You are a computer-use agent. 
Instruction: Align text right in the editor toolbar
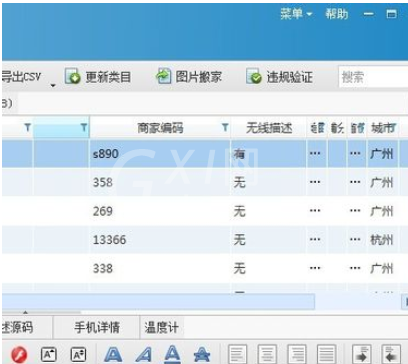click(x=297, y=354)
